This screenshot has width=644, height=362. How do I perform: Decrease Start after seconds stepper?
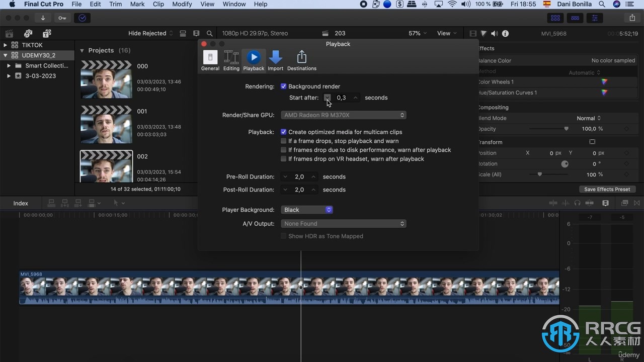coord(328,98)
